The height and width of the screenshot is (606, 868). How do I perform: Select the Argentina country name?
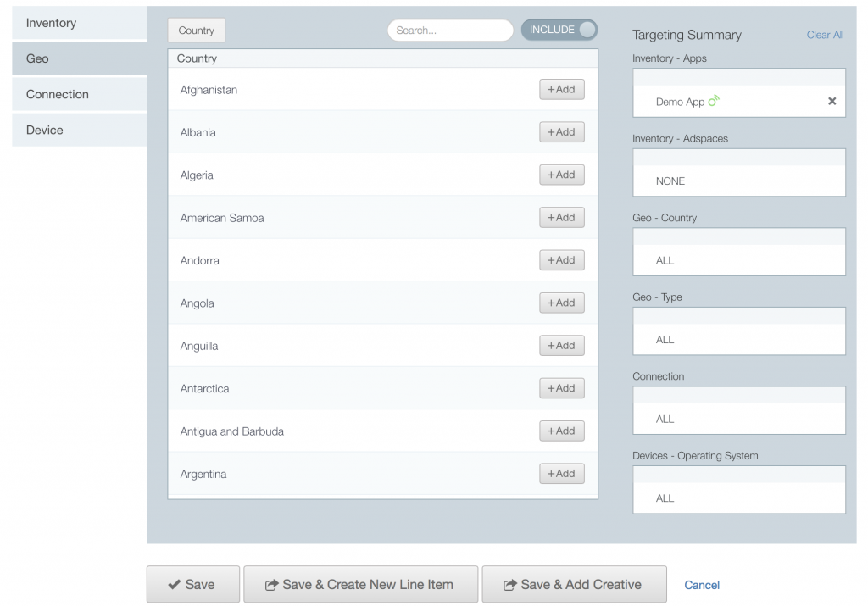(203, 475)
